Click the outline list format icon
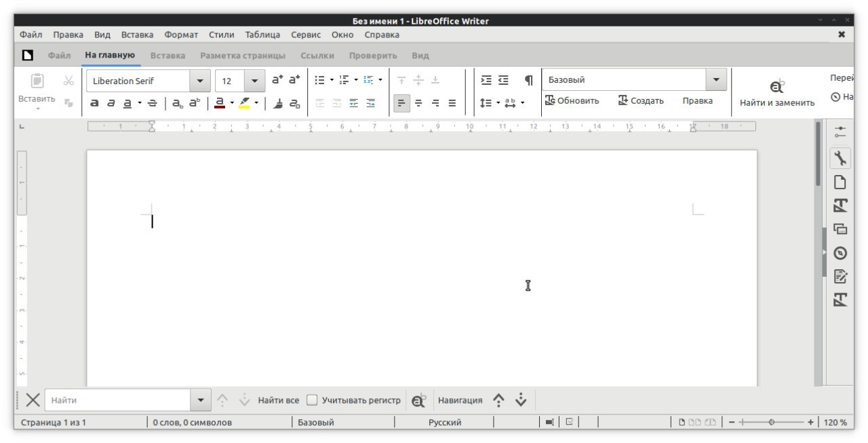Image resolution: width=868 pixels, height=443 pixels. coord(368,80)
